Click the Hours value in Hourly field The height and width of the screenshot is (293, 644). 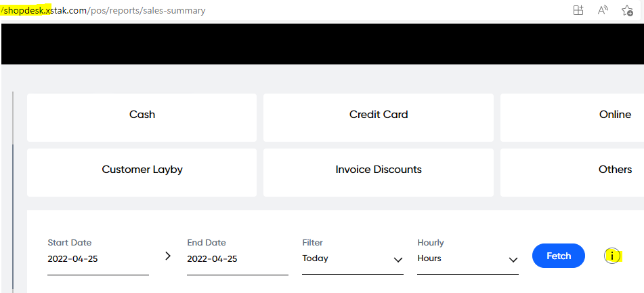tap(429, 258)
